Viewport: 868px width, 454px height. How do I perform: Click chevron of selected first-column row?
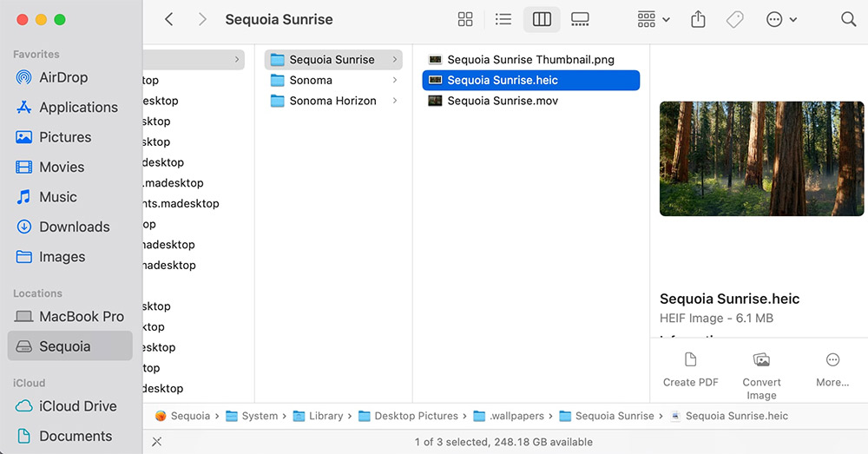tap(237, 59)
